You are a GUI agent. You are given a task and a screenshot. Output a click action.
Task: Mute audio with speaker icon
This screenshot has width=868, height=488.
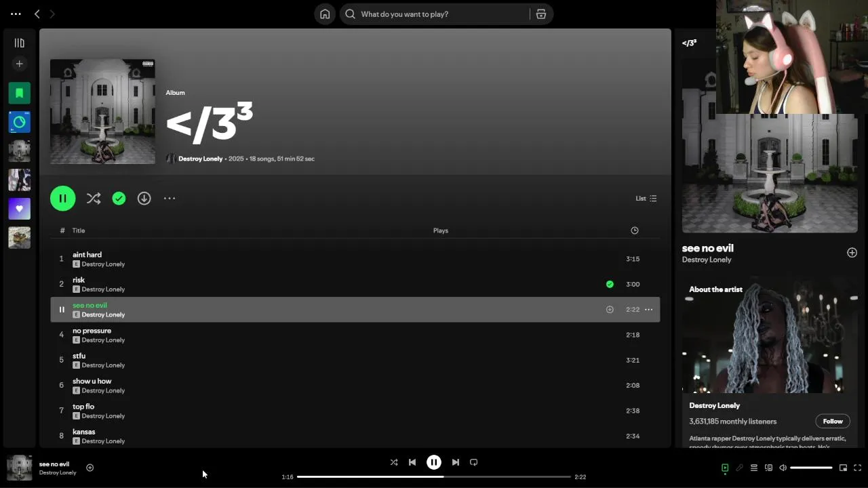pos(783,468)
